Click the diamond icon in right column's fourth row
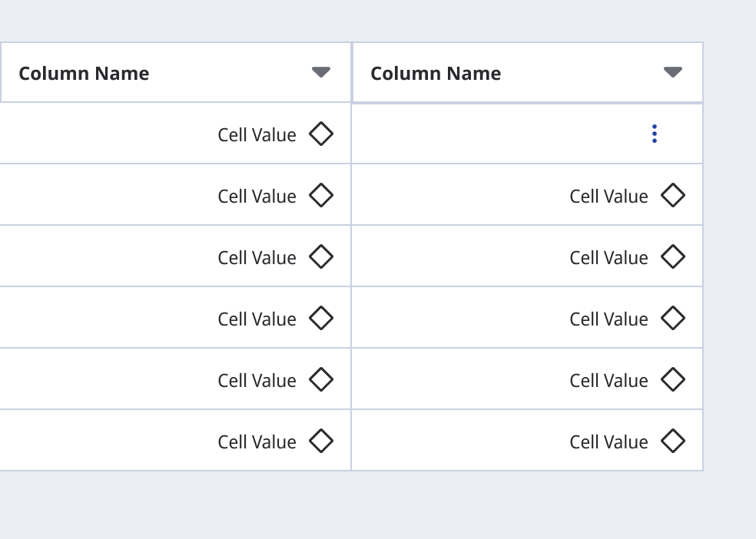The image size is (756, 539). (672, 318)
